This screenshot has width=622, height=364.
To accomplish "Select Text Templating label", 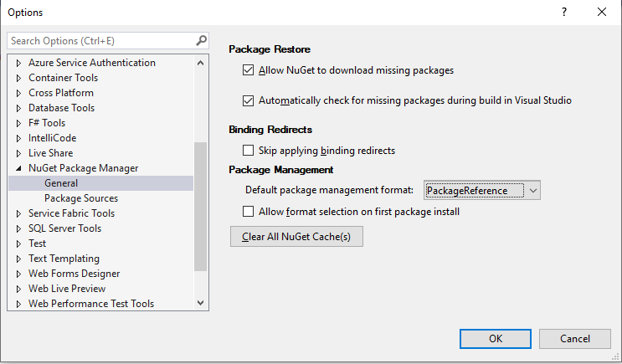I will click(x=64, y=259).
